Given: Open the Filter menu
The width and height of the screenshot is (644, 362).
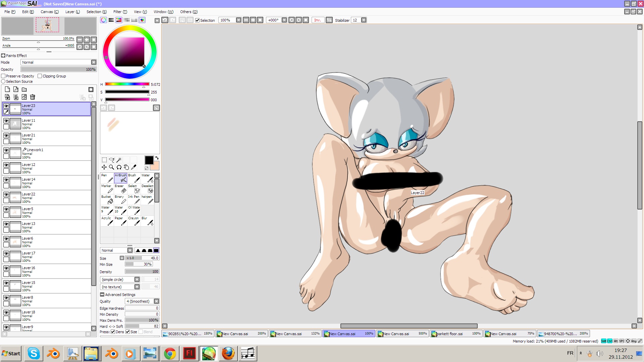Looking at the screenshot, I should 120,12.
